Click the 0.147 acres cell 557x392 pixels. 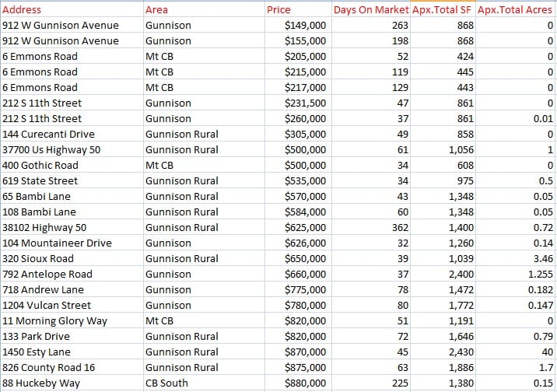pos(516,306)
